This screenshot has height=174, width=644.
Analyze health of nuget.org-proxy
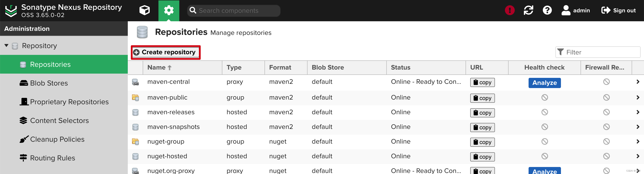(x=545, y=171)
